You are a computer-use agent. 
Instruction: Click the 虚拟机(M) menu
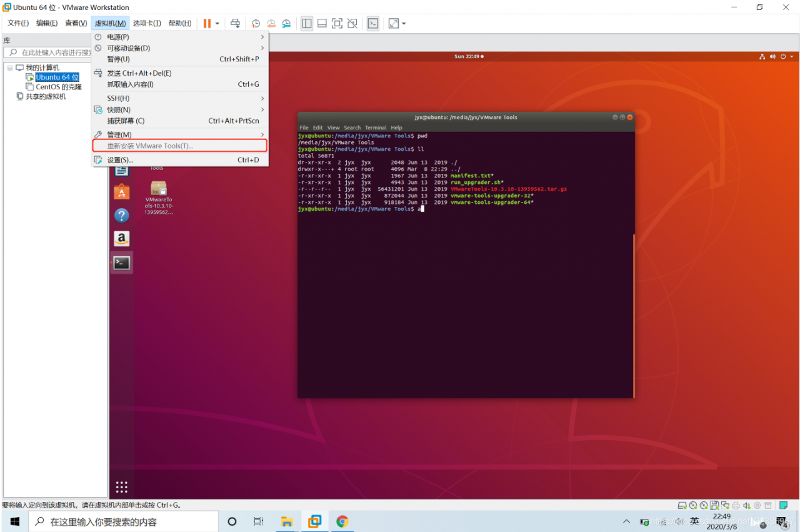[111, 24]
